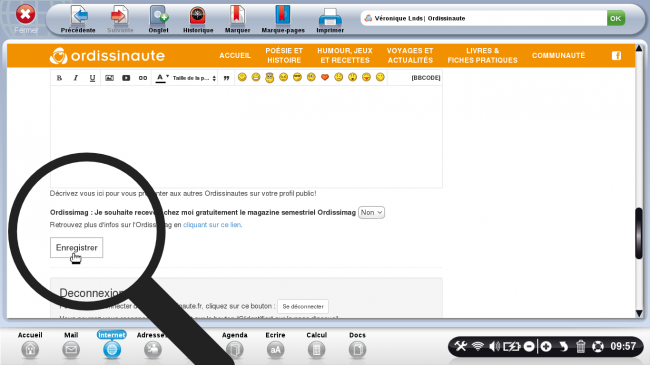Image resolution: width=650 pixels, height=365 pixels.
Task: Insert the sunglasses emoticon
Action: pos(297,77)
